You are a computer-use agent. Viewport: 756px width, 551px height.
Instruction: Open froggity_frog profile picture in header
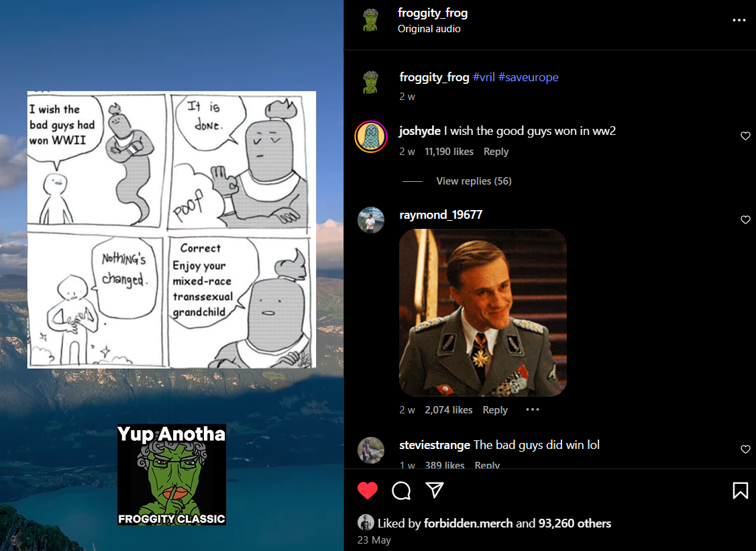tap(370, 19)
